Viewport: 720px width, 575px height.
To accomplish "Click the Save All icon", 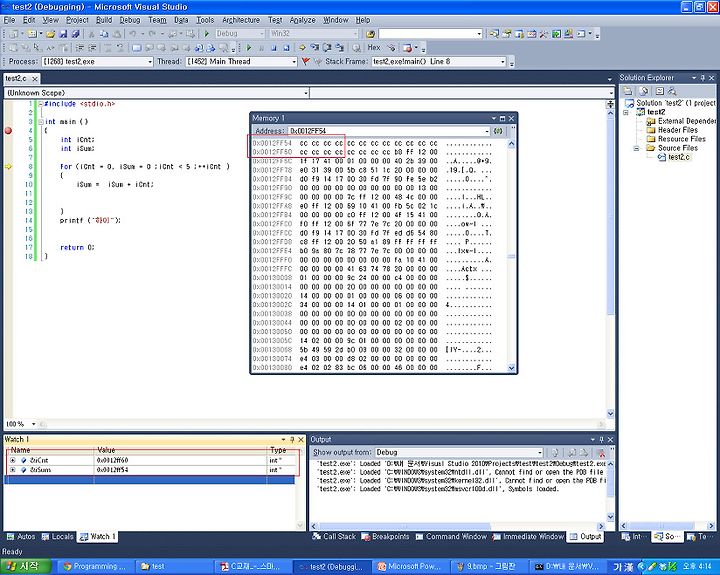I will 76,34.
